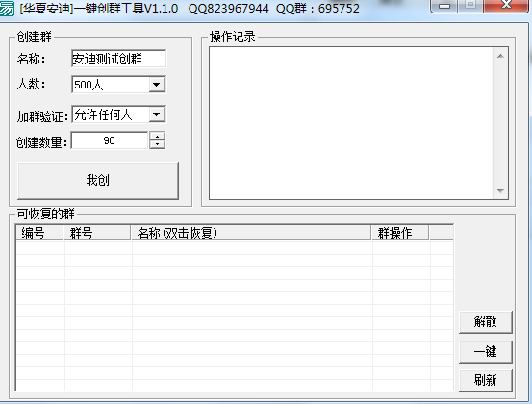Click the 解散 button
The image size is (532, 404).
485,321
